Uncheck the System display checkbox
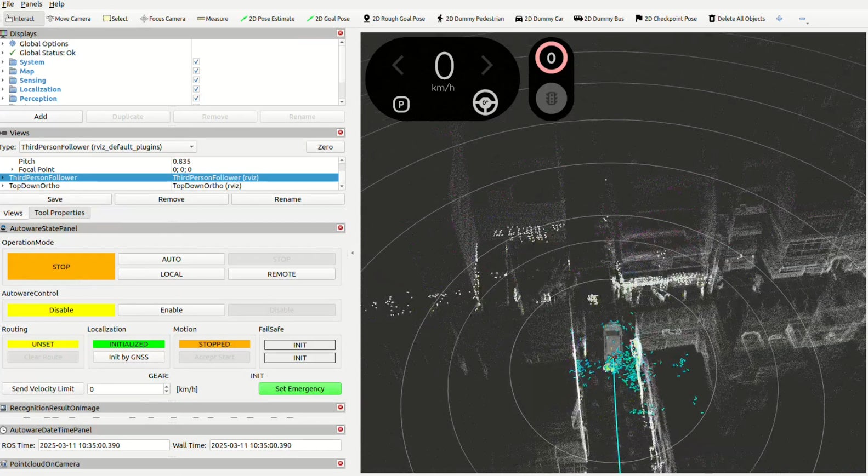Viewport: 868px width, 476px height. click(196, 62)
